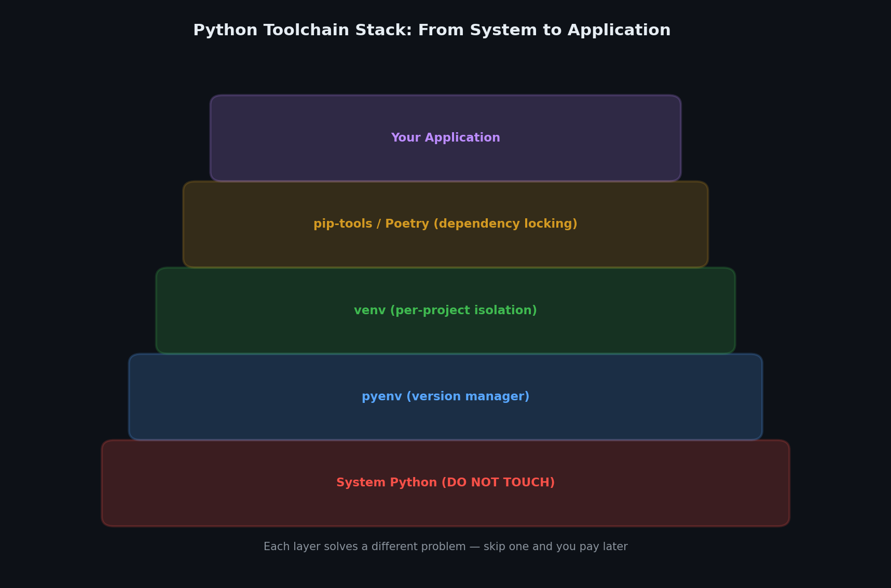The image size is (891, 588).
Task: Select the pip-tools / Poetry dependency locking layer
Action: [445, 224]
